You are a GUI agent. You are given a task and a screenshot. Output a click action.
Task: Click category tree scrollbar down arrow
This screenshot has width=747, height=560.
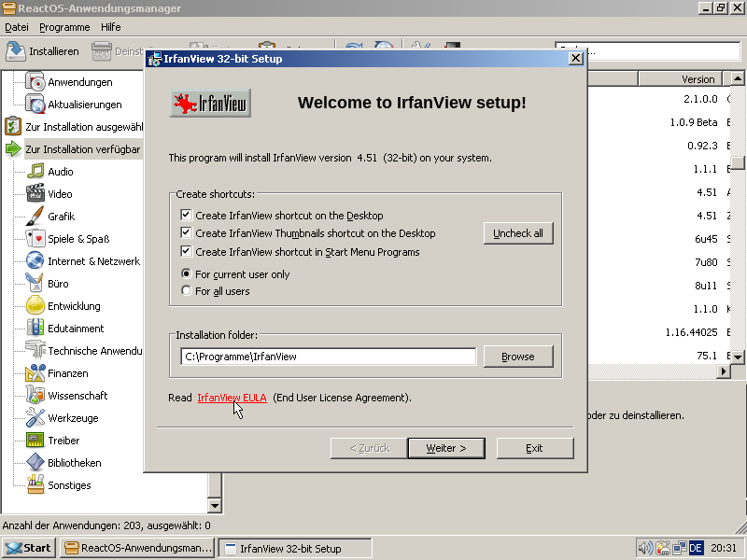(215, 506)
